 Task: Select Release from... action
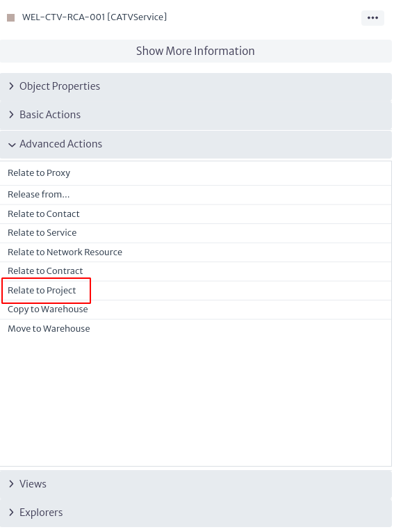pos(196,195)
